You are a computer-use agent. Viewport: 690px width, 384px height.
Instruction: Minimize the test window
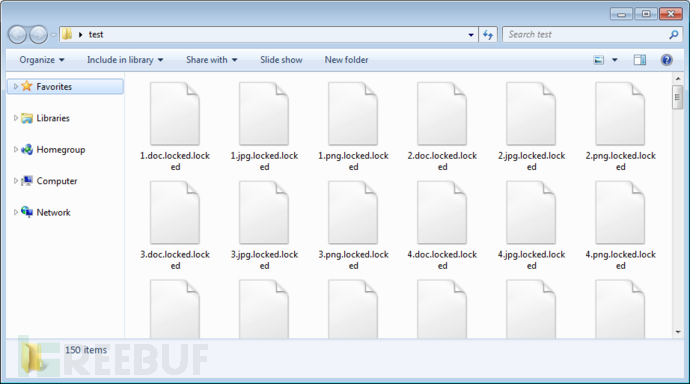point(621,14)
